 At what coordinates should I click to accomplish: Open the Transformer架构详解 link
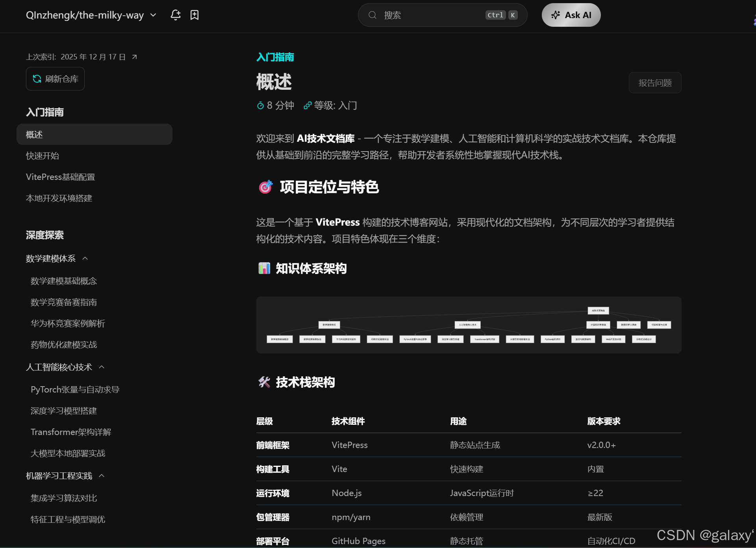click(71, 432)
